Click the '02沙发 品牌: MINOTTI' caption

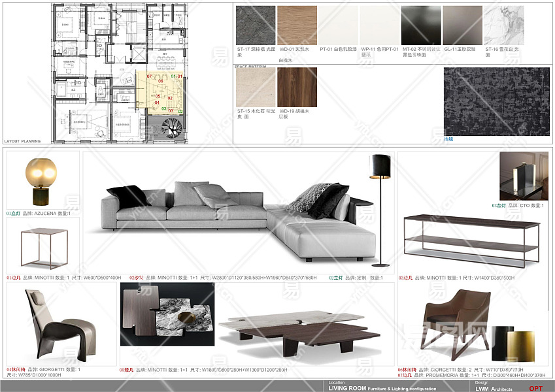(x=223, y=278)
